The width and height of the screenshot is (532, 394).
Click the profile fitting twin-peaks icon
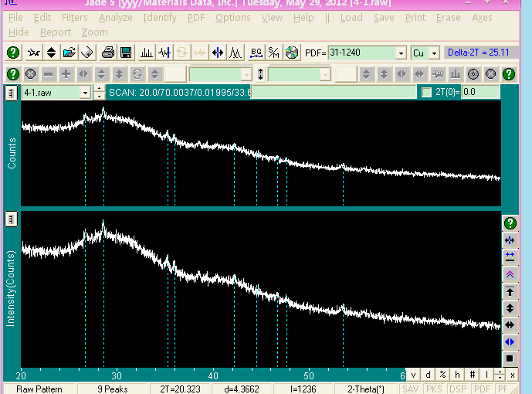click(236, 53)
